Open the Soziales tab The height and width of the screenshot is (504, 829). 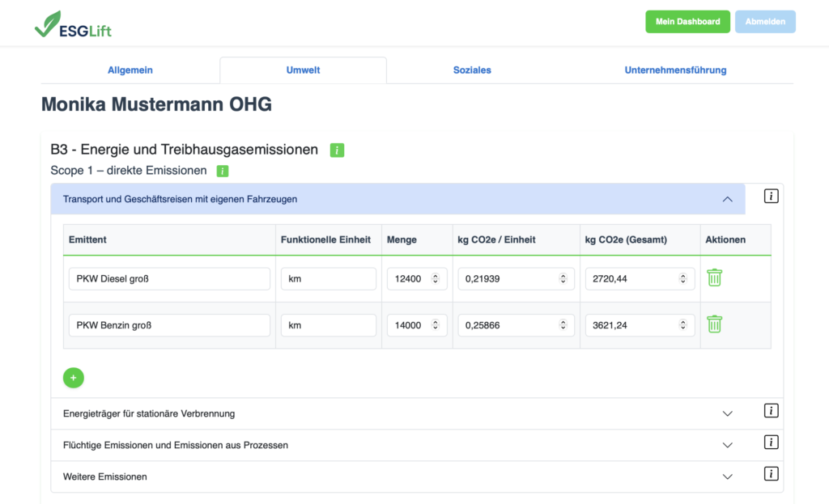coord(472,70)
